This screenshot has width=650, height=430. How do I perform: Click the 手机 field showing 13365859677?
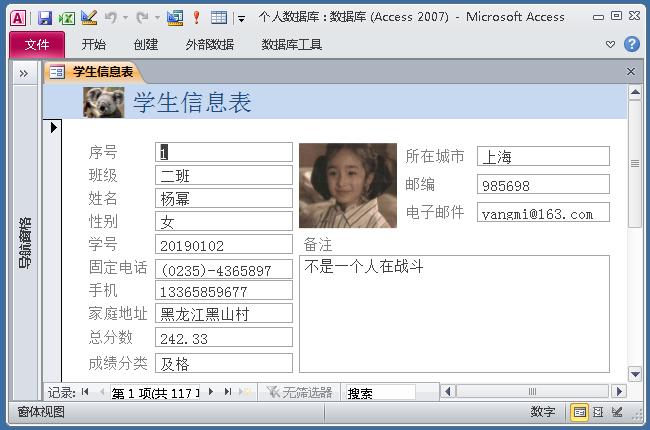[x=224, y=290]
